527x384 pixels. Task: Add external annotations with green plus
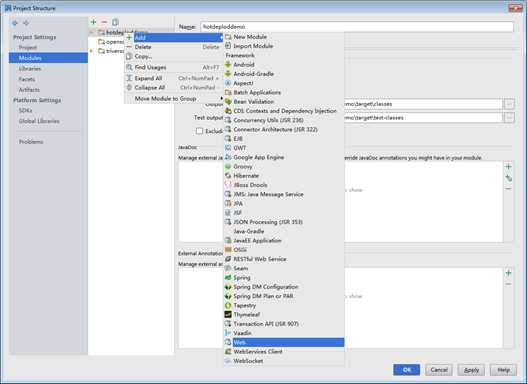click(x=508, y=273)
